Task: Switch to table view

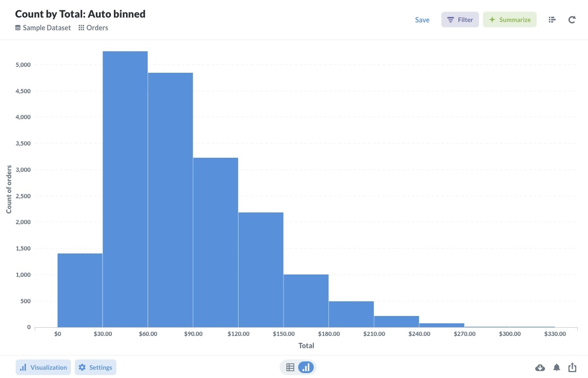Action: click(290, 367)
